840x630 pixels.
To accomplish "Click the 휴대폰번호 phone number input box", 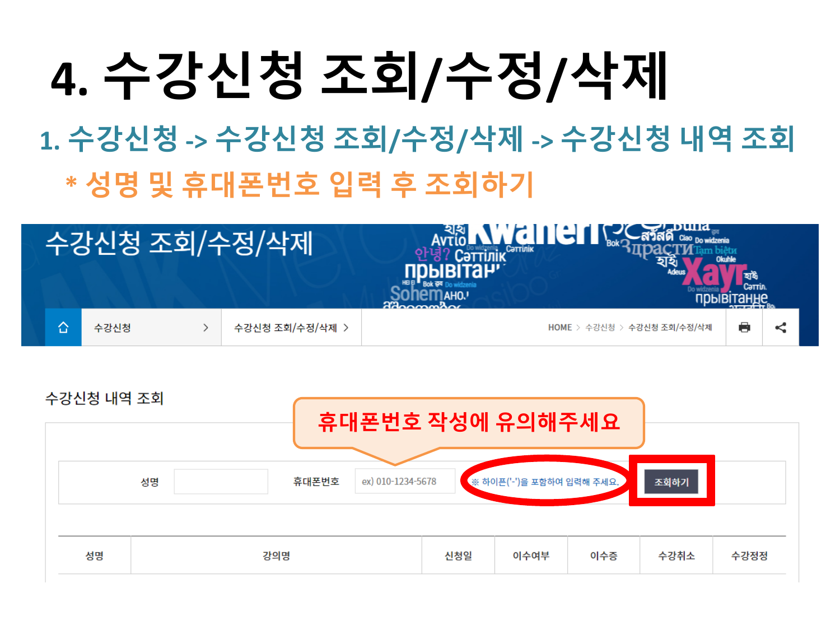I will coord(404,482).
